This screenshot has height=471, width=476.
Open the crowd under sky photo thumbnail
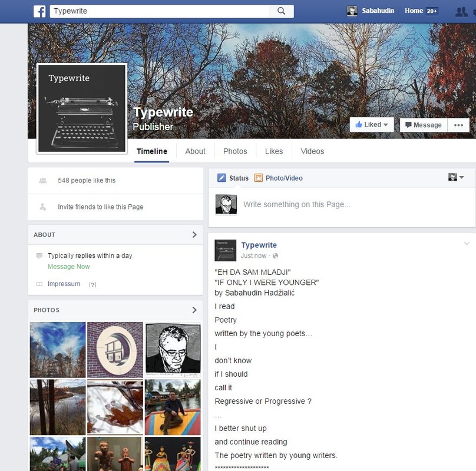[58, 454]
